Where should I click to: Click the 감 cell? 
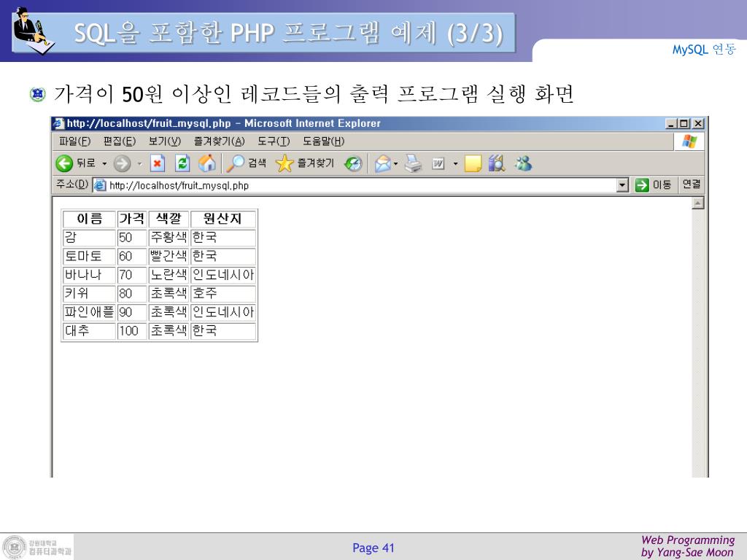pyautogui.click(x=90, y=238)
